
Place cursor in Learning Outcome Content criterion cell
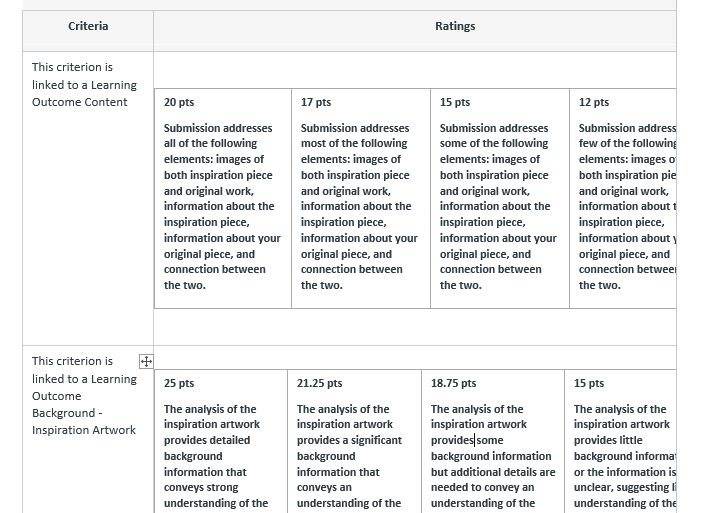[x=84, y=85]
